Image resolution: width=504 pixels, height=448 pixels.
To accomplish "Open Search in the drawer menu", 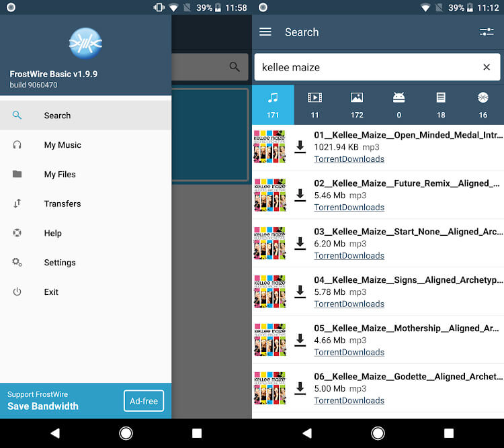I will coord(85,116).
